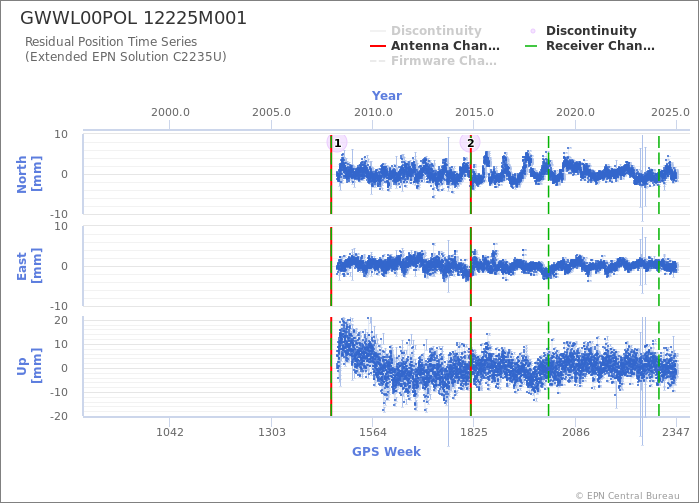700x504 pixels.
Task: Click the 2020.0 year tick label
Action: [x=575, y=112]
